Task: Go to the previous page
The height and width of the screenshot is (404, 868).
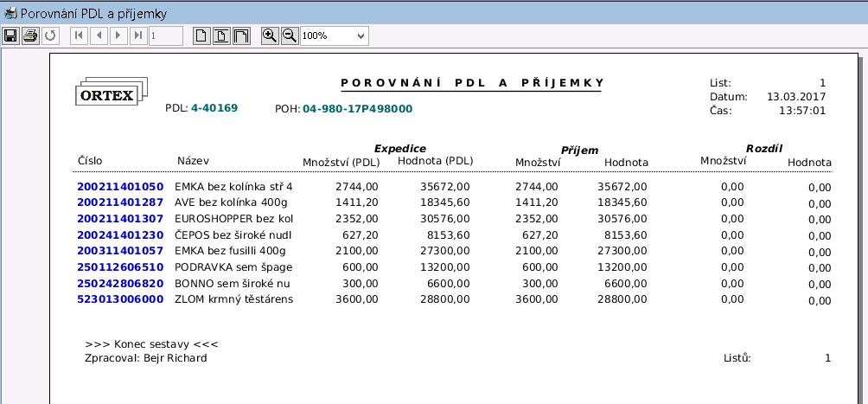Action: (x=99, y=35)
